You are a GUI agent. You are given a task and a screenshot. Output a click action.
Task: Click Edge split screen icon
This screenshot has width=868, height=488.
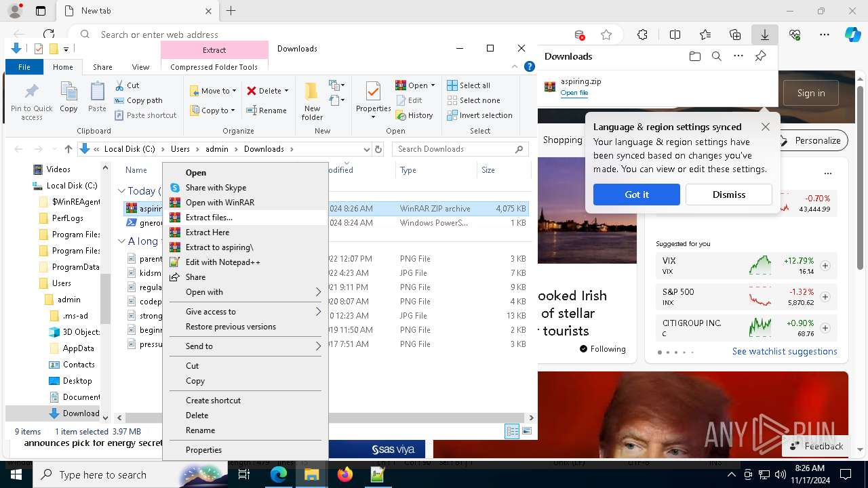675,35
